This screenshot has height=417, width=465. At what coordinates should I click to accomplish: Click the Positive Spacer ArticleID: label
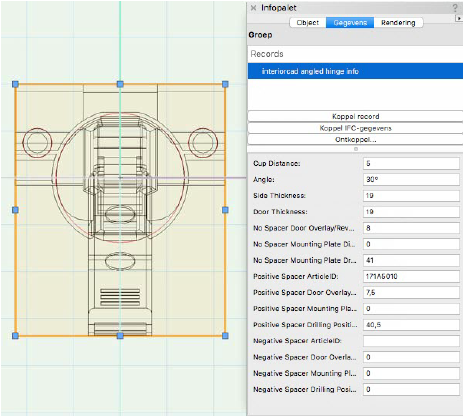click(296, 276)
